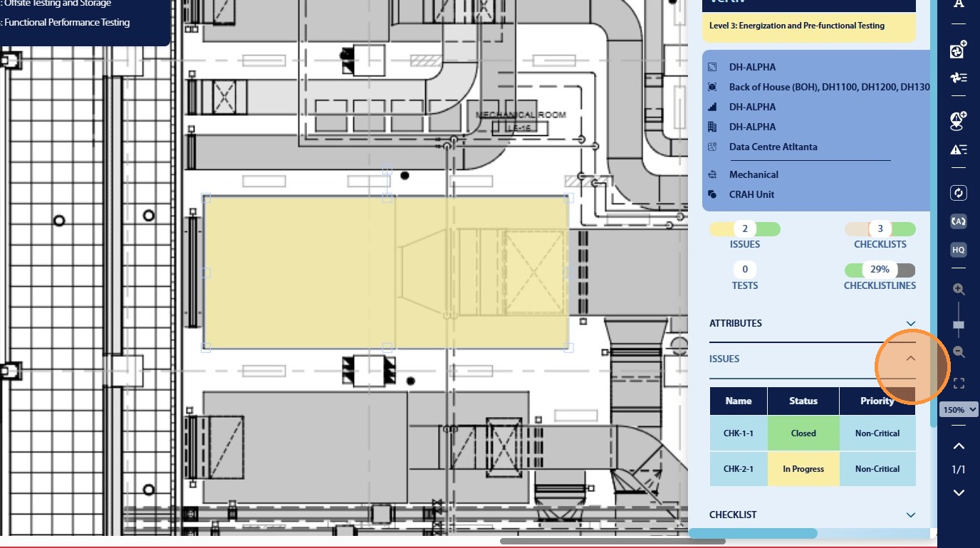This screenshot has width=980, height=548.
Task: Click the stairs level icon beside DH-ALPHA
Action: point(713,107)
